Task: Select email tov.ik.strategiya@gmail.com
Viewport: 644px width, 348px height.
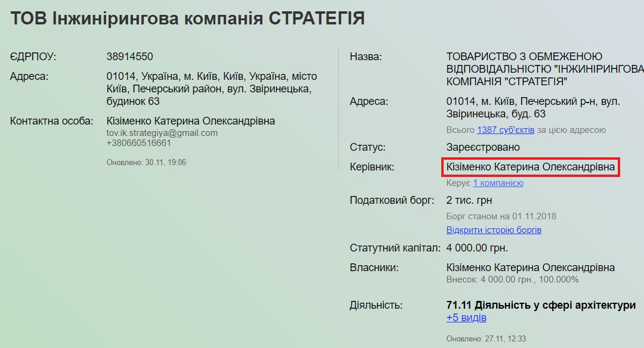Action: 162,133
